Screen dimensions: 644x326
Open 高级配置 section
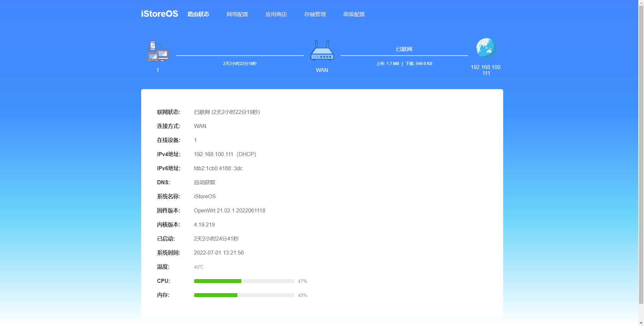354,14
